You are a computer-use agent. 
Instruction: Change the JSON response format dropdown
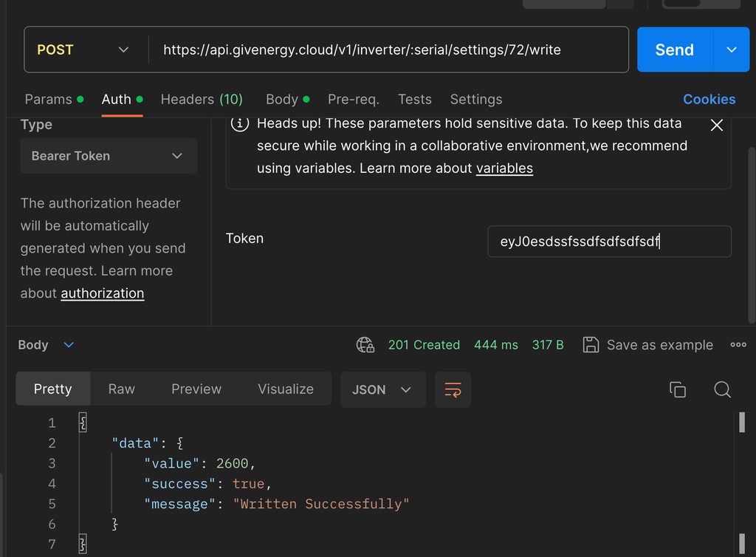tap(383, 389)
